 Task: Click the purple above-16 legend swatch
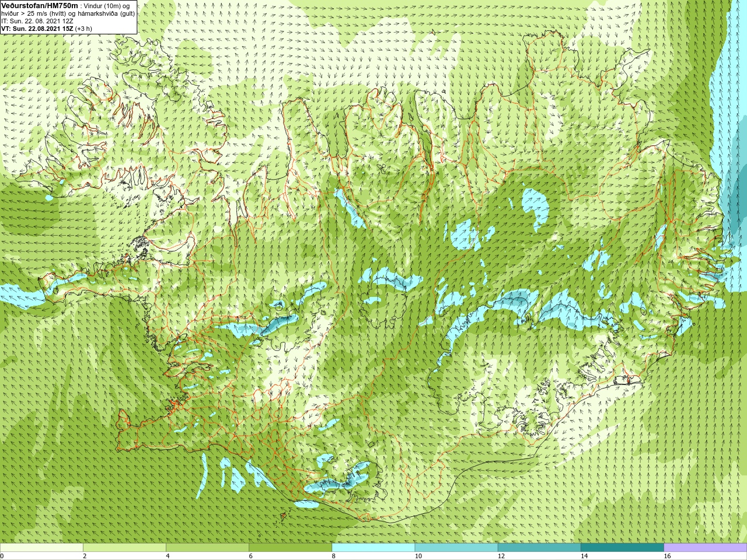tap(706, 547)
